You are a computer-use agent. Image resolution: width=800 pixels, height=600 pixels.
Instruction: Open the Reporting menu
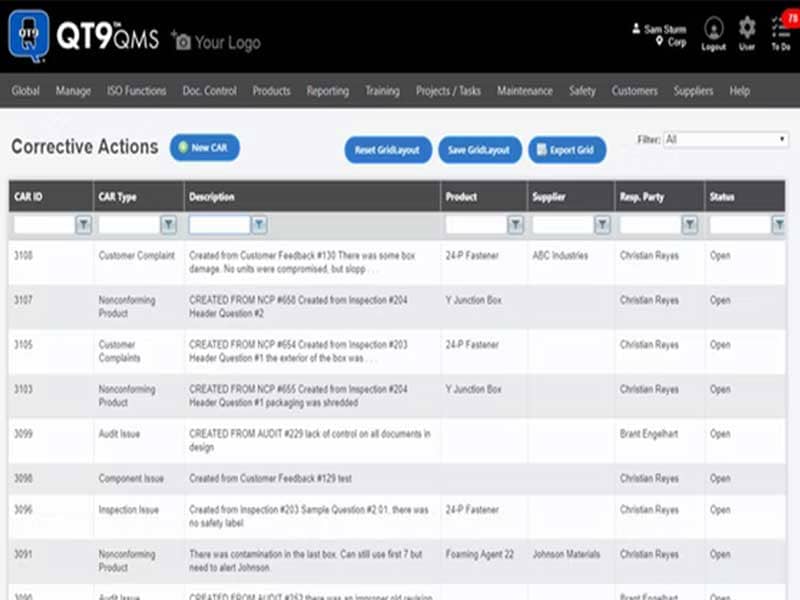pyautogui.click(x=328, y=91)
